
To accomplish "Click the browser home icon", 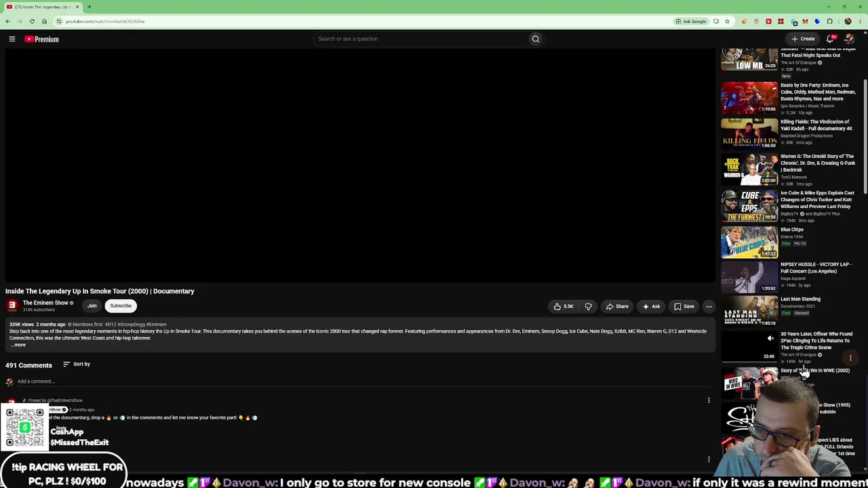I will coord(44,21).
